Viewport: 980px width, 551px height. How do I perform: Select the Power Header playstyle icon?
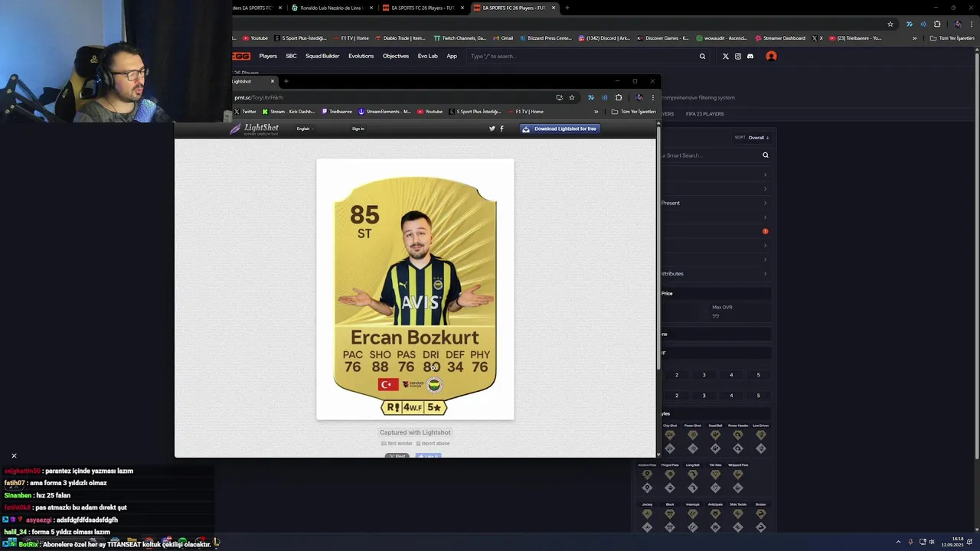tap(738, 435)
